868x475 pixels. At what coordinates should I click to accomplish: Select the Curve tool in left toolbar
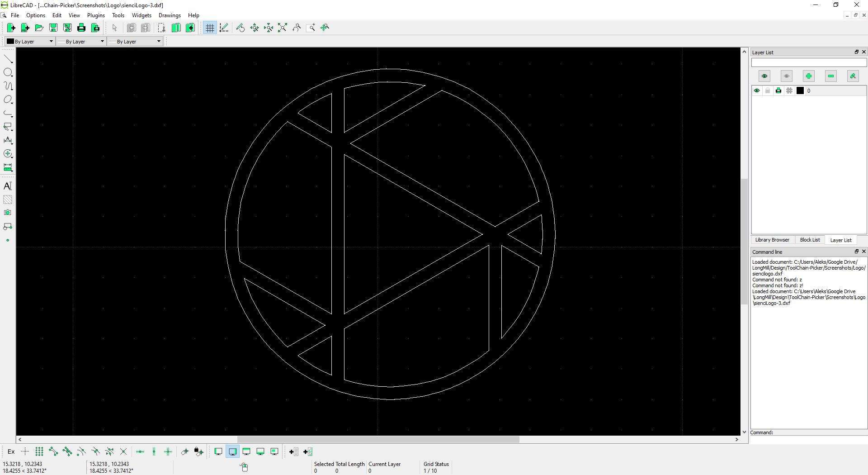coord(8,86)
